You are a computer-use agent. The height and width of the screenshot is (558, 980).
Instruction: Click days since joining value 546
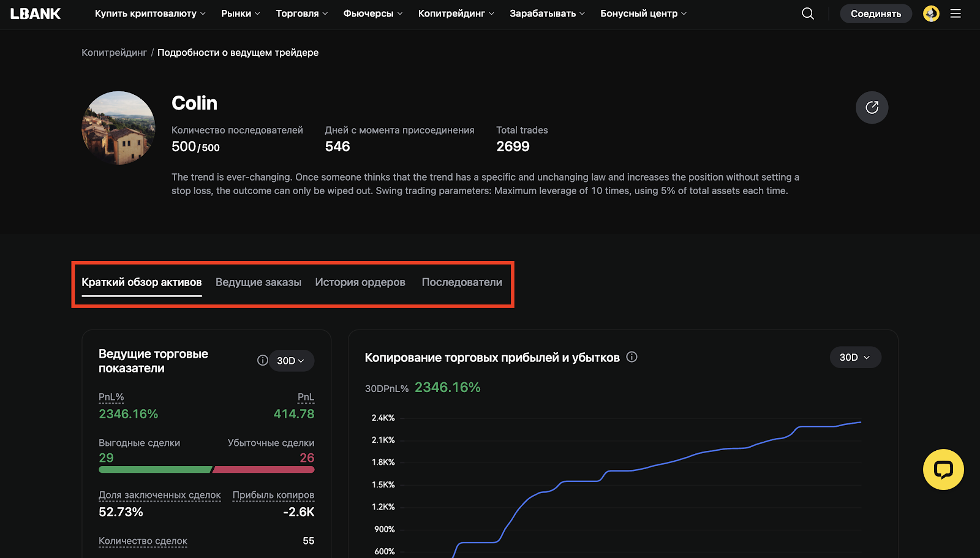pyautogui.click(x=337, y=147)
